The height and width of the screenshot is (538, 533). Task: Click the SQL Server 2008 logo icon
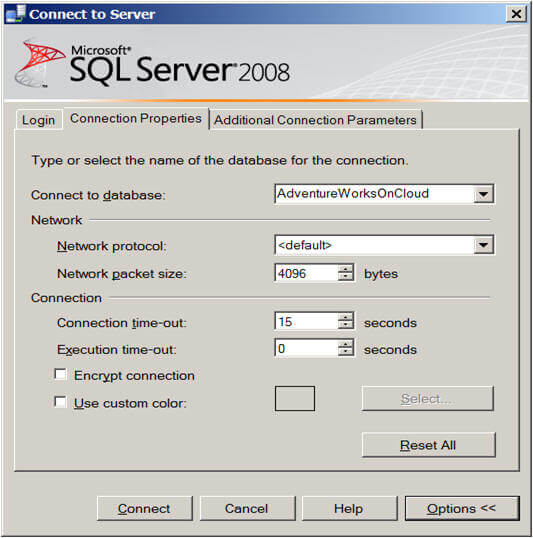click(39, 64)
